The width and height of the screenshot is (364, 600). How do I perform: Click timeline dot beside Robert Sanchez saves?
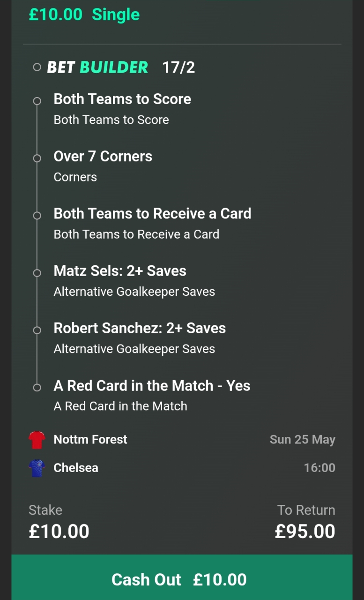pyautogui.click(x=37, y=330)
